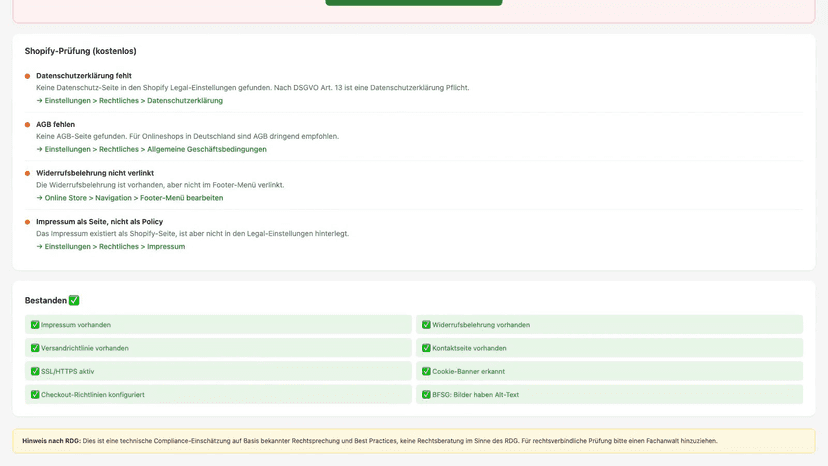This screenshot has height=466, width=828.
Task: Select BFSG: Bilder haben Alt-Text item
Action: click(609, 394)
